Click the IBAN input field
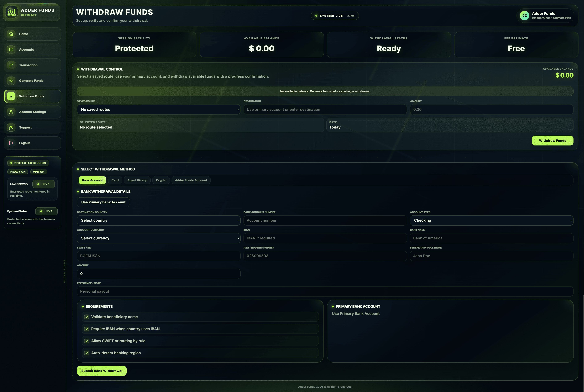The image size is (584, 392). [x=325, y=238]
